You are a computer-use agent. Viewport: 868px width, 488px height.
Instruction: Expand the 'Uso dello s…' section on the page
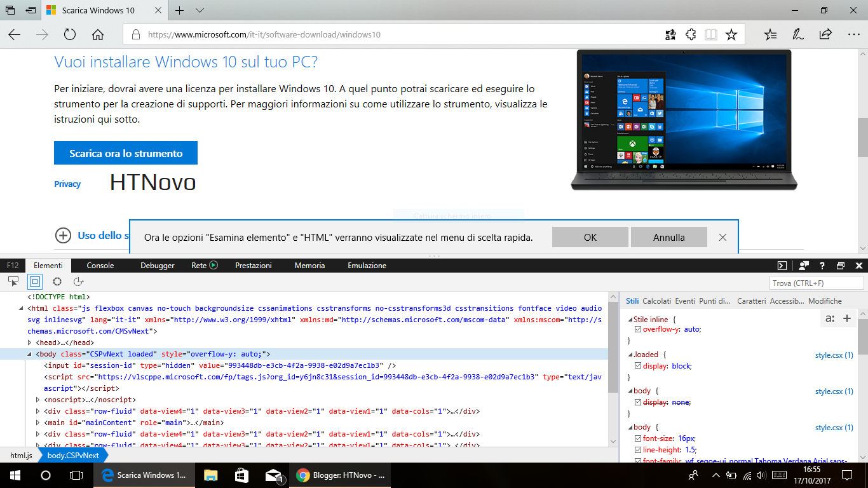tap(63, 236)
